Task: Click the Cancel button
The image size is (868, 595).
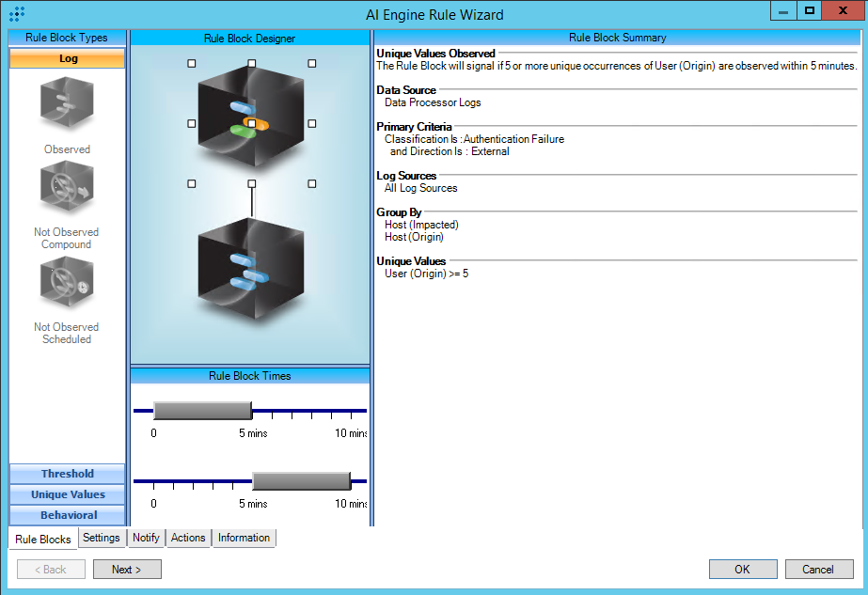Action: point(817,569)
